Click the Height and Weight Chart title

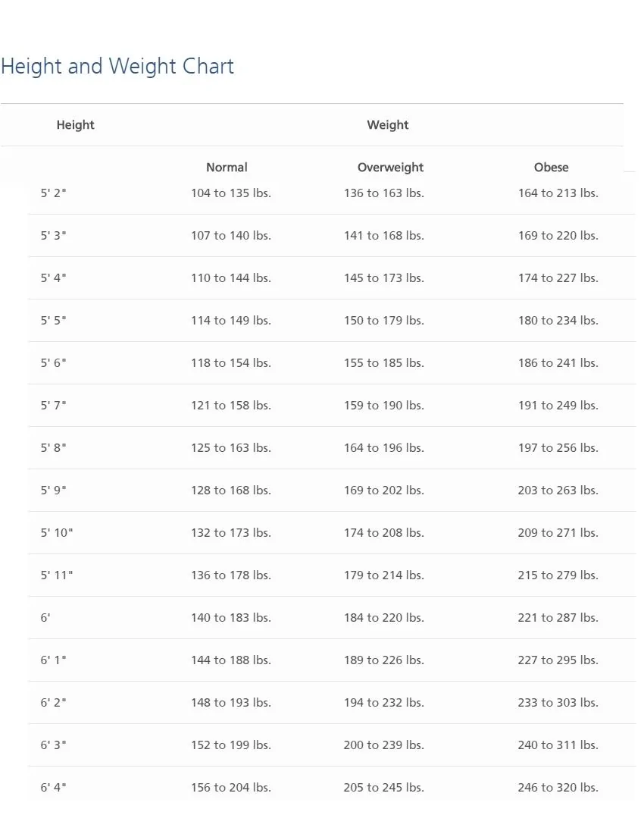point(117,67)
